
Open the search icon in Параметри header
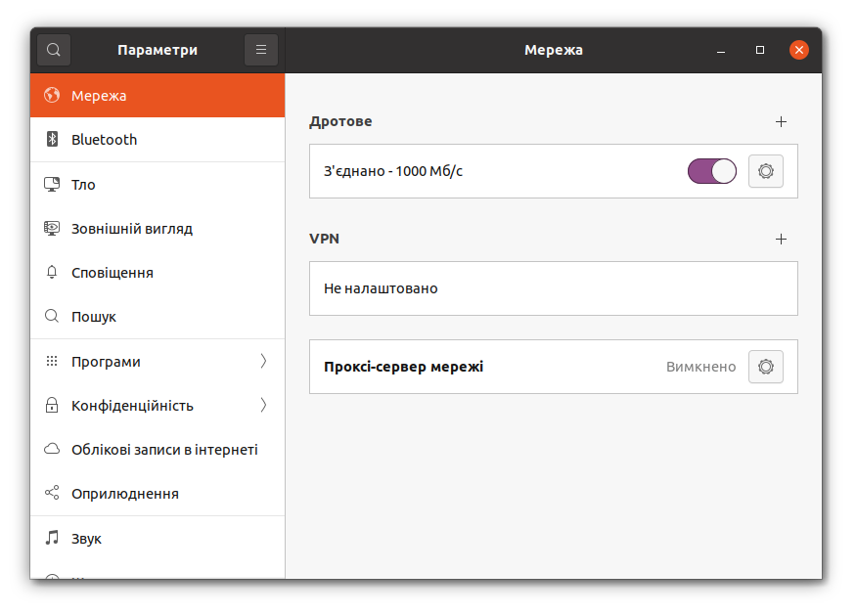[53, 50]
